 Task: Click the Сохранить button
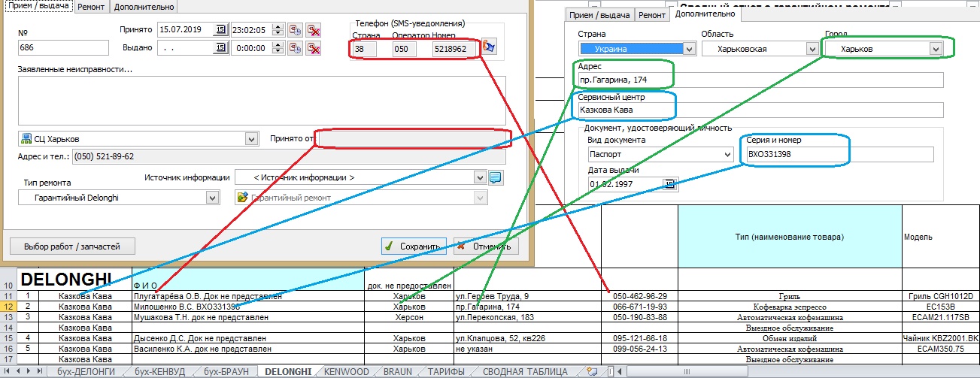click(413, 246)
